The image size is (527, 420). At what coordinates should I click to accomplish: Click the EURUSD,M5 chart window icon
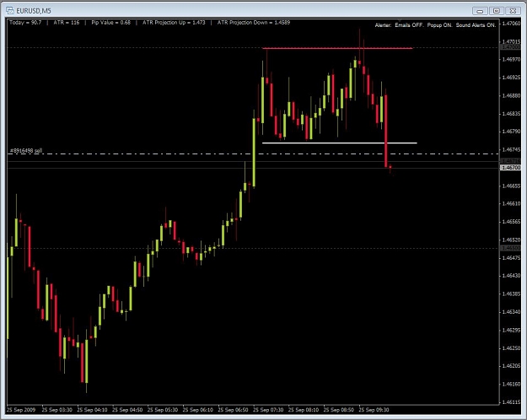pos(10,11)
